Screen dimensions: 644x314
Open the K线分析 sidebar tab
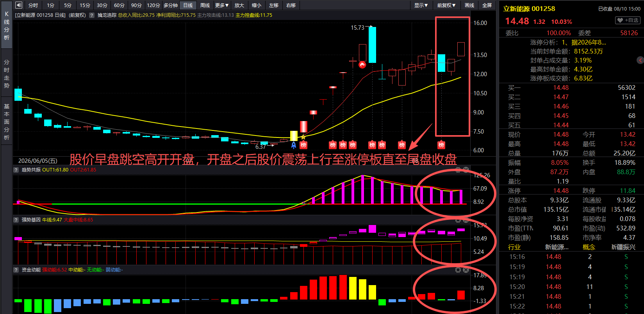click(7, 25)
